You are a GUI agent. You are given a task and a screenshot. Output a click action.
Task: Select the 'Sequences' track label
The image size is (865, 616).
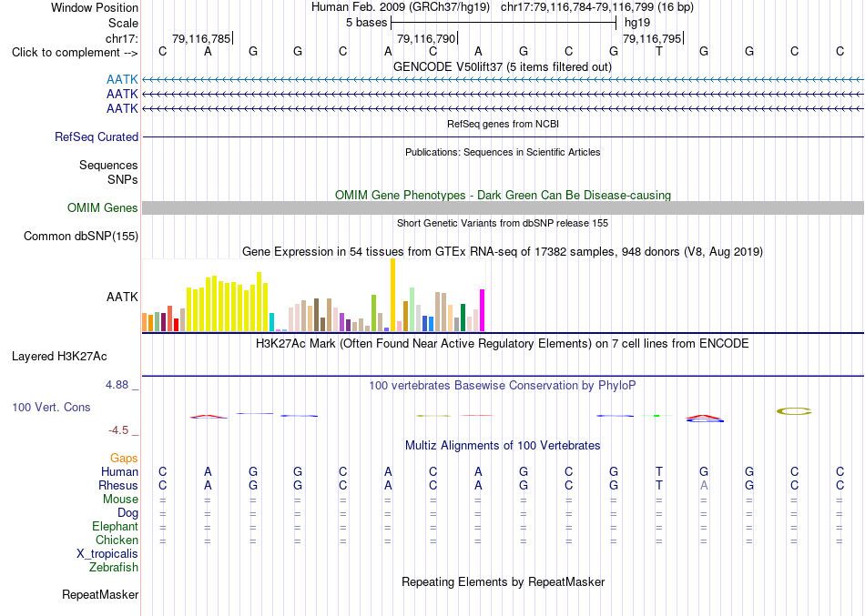click(x=108, y=165)
